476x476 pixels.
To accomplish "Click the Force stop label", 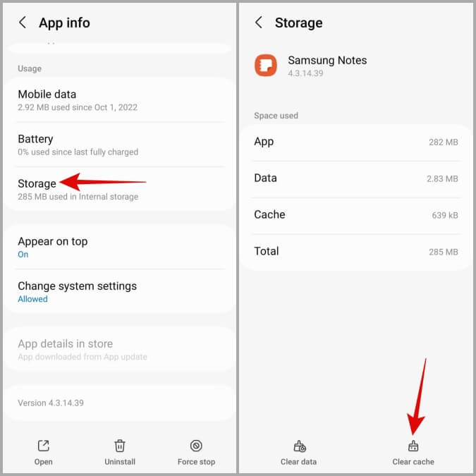I will click(x=196, y=462).
